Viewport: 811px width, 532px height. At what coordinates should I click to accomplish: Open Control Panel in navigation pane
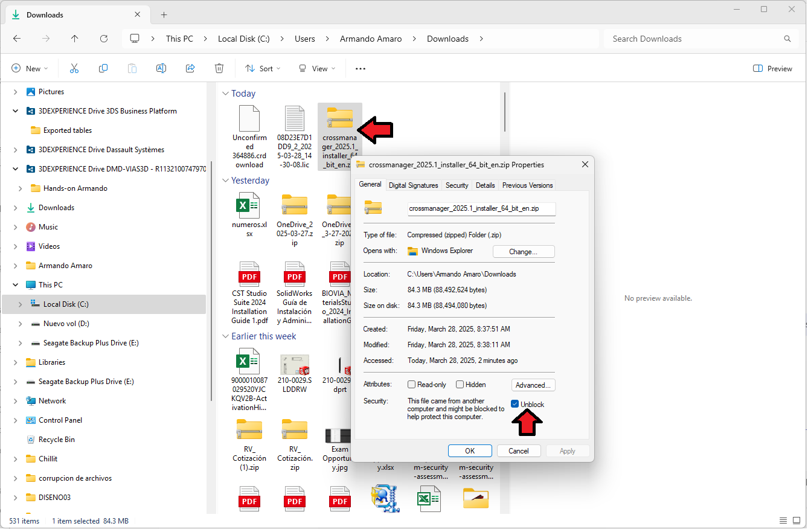[x=60, y=420]
